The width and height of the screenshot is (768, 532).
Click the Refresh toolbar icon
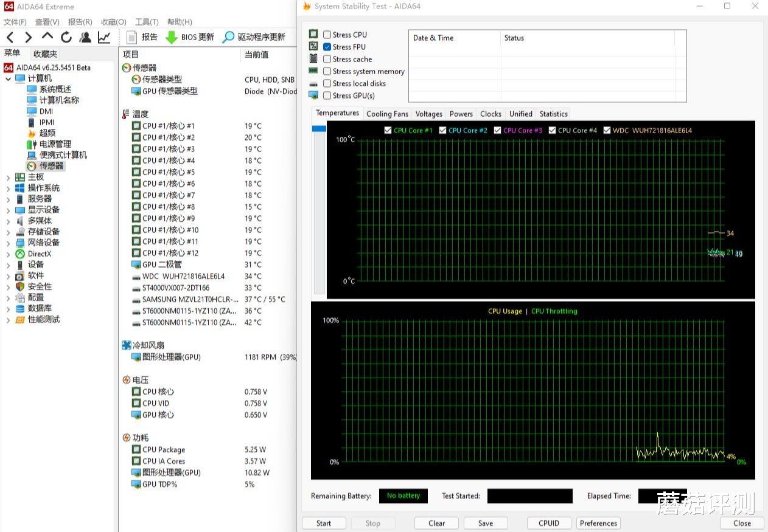(x=66, y=37)
